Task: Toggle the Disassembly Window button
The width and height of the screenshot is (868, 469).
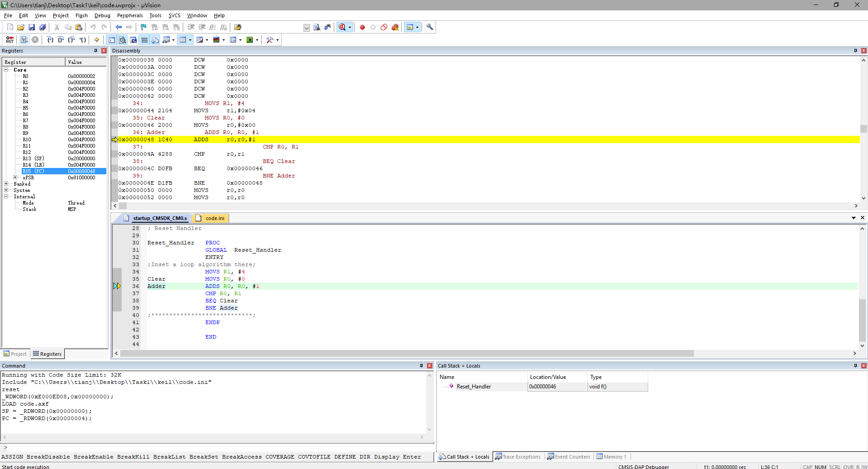Action: click(x=123, y=40)
